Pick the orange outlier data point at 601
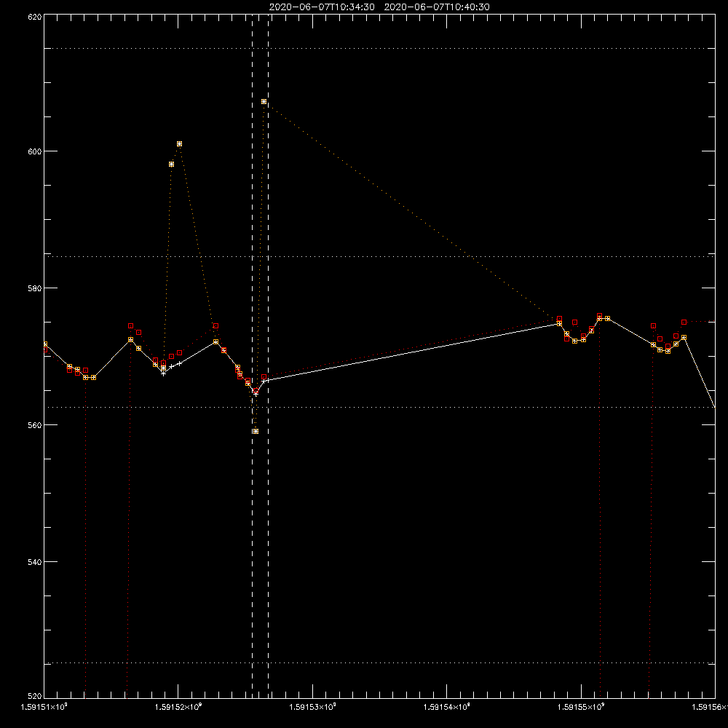 (179, 144)
